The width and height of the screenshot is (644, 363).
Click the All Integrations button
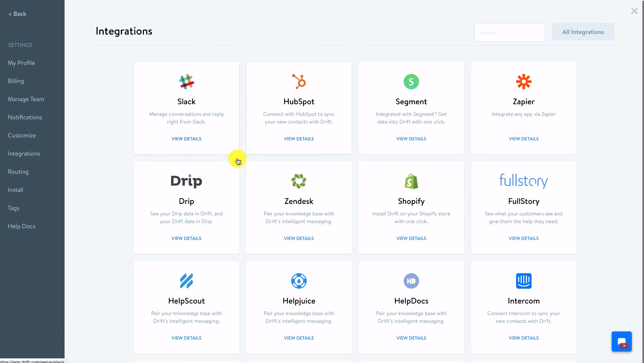(x=583, y=32)
